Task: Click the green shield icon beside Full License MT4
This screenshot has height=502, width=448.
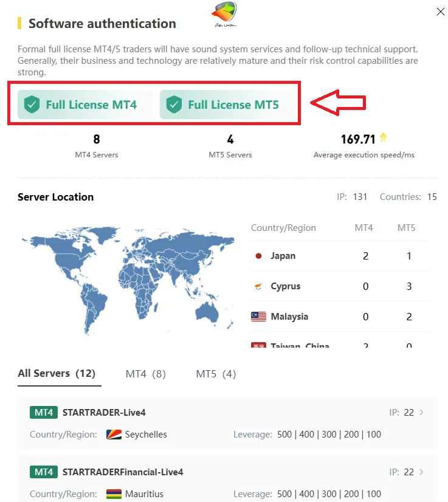Action: coord(32,103)
